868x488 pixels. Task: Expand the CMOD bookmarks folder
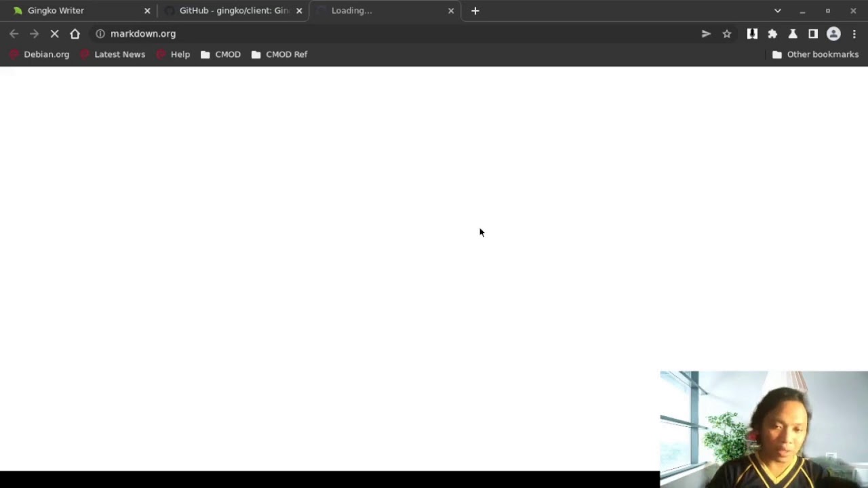tap(221, 55)
